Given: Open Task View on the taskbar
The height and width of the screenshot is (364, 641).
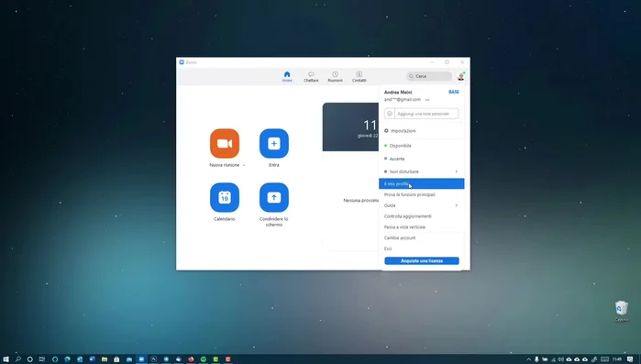Looking at the screenshot, I should pos(41,359).
